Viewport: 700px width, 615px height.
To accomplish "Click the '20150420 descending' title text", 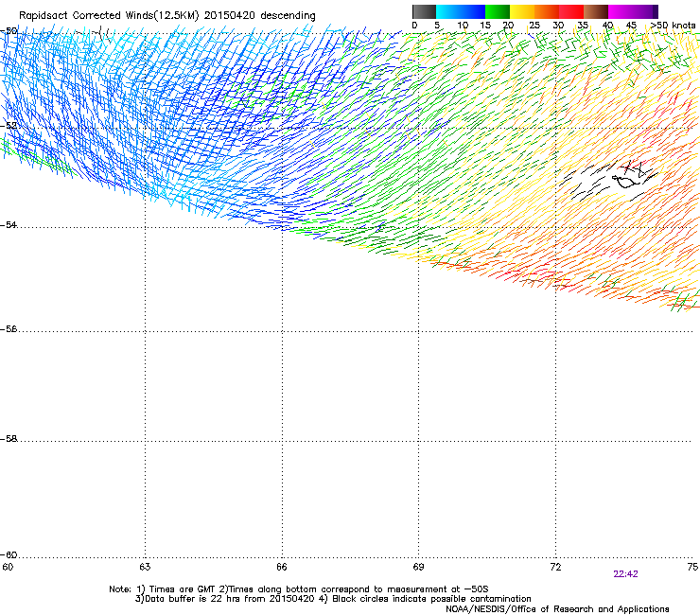I will pos(260,16).
